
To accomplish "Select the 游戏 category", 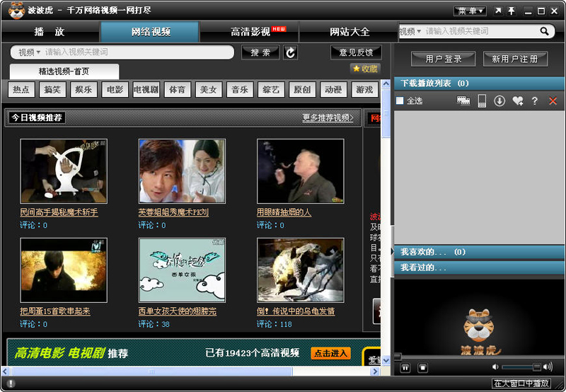I will pos(364,90).
